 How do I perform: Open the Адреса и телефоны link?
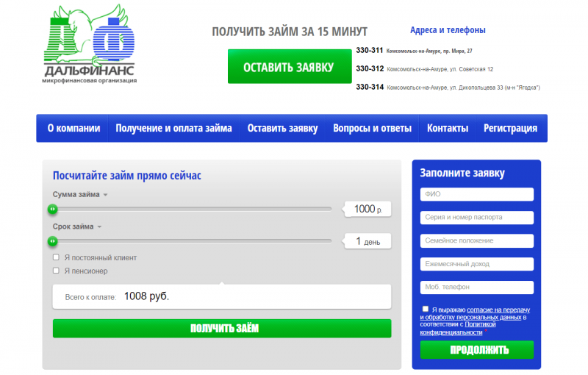(x=448, y=30)
